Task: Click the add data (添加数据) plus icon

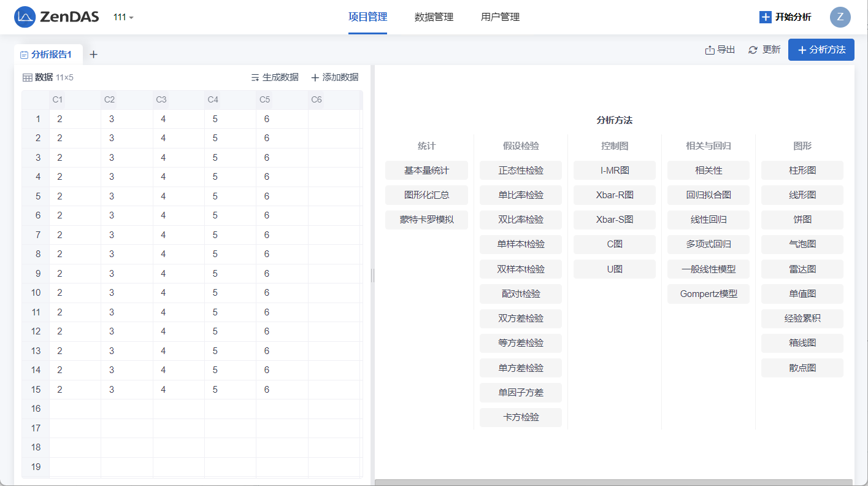Action: [315, 77]
